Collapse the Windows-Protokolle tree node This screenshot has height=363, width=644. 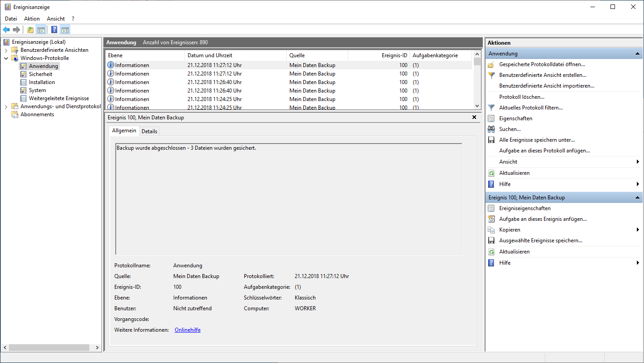(6, 58)
